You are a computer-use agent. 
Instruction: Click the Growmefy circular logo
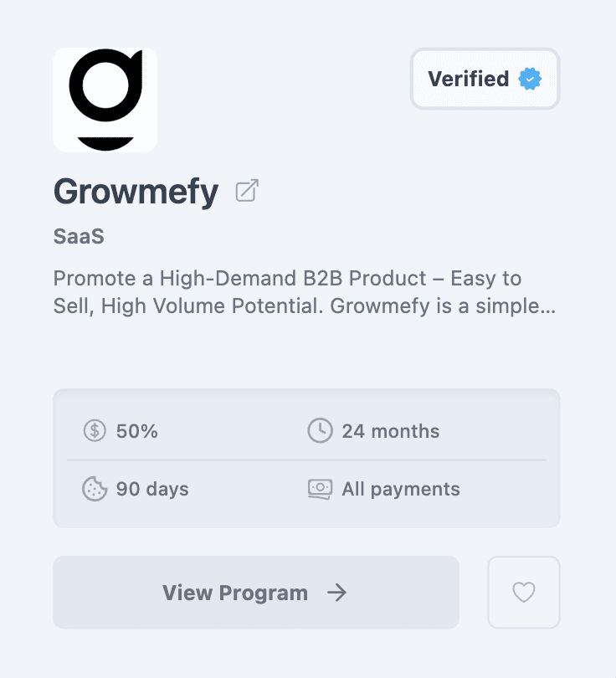point(105,100)
